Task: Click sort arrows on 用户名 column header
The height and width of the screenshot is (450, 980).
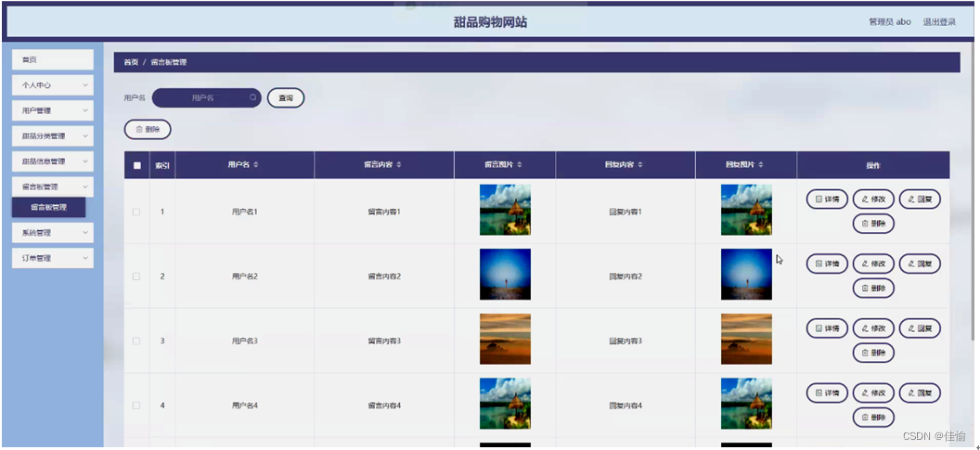Action: pos(256,165)
